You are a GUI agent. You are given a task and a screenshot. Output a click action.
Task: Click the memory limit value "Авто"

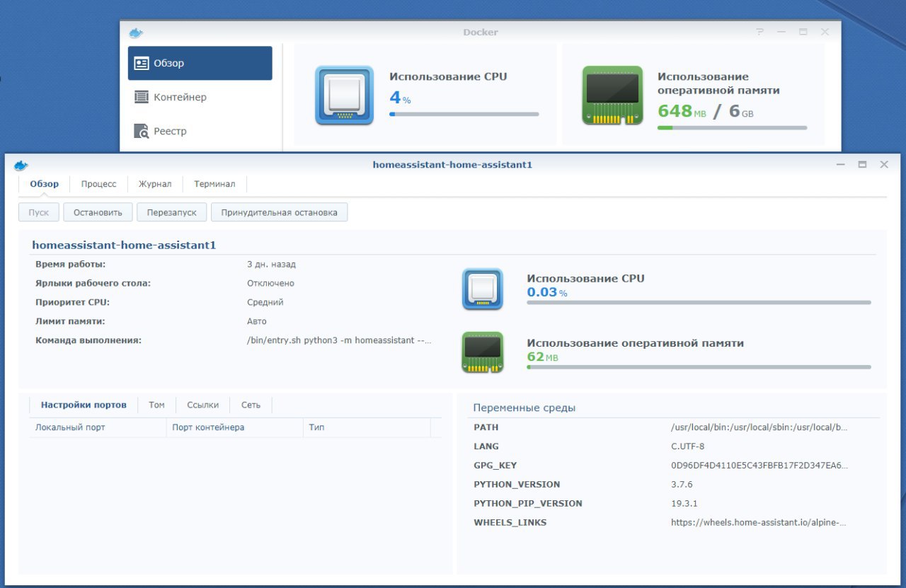click(x=257, y=321)
